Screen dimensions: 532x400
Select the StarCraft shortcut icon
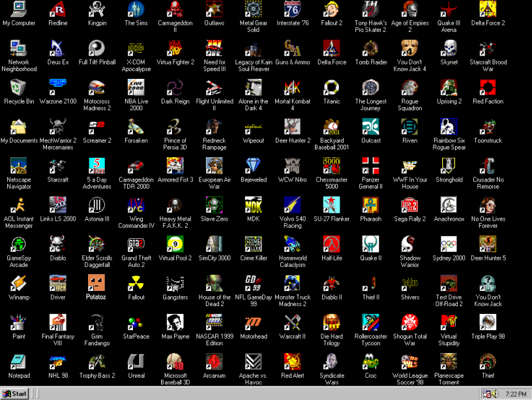coord(58,166)
